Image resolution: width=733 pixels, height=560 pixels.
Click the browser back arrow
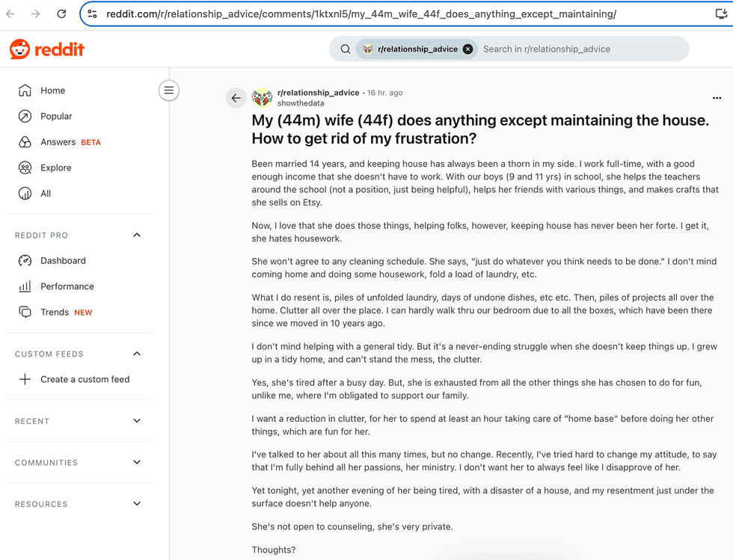click(10, 14)
